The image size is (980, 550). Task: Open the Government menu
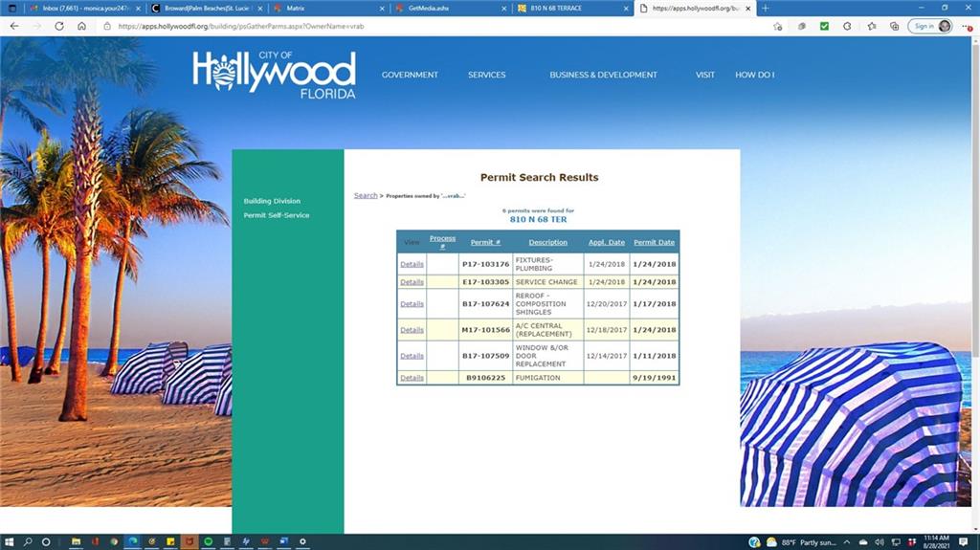point(410,75)
